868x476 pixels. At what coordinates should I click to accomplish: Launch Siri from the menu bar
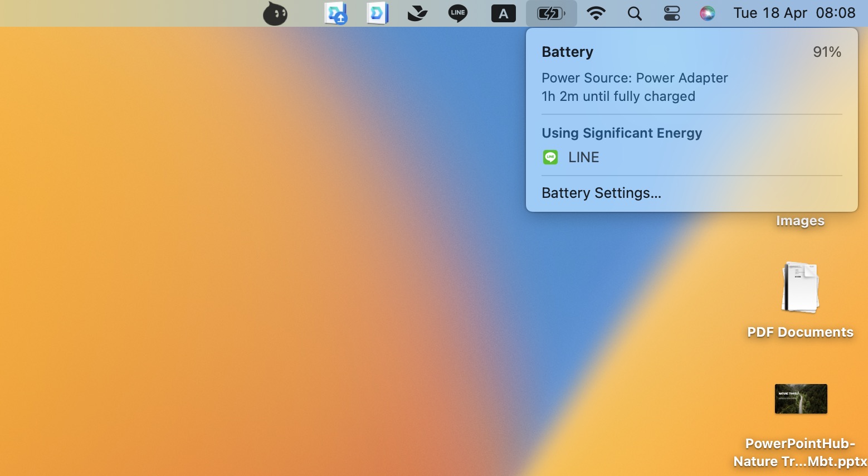tap(707, 13)
